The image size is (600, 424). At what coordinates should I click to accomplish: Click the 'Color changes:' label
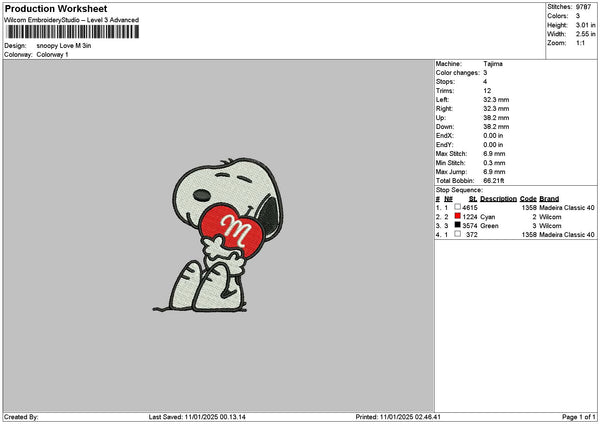pyautogui.click(x=458, y=73)
